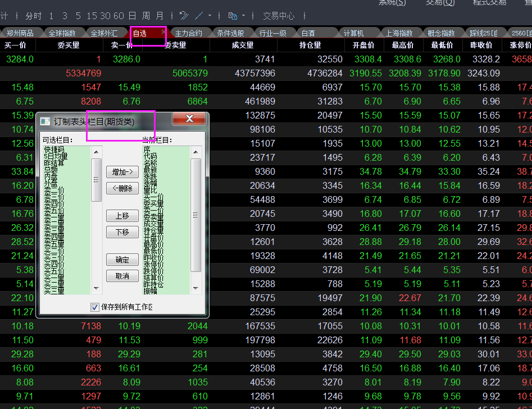Image resolution: width=532 pixels, height=409 pixels.
Task: Close the 自选 tab with its x
Action: (163, 33)
